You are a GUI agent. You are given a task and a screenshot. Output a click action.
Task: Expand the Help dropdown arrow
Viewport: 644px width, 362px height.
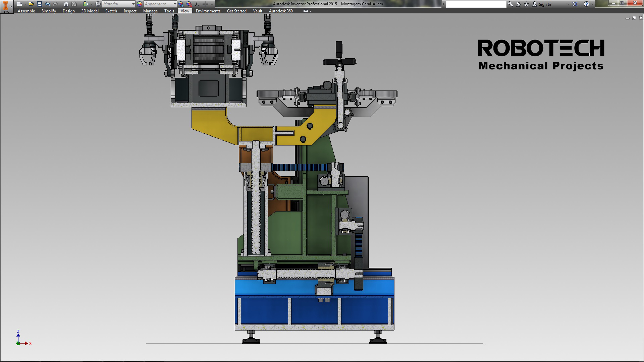click(593, 4)
